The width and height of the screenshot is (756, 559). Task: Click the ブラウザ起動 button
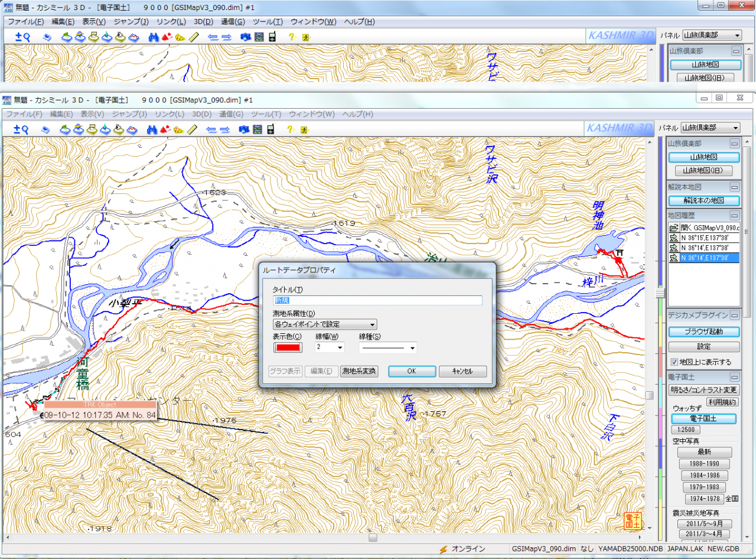[704, 331]
